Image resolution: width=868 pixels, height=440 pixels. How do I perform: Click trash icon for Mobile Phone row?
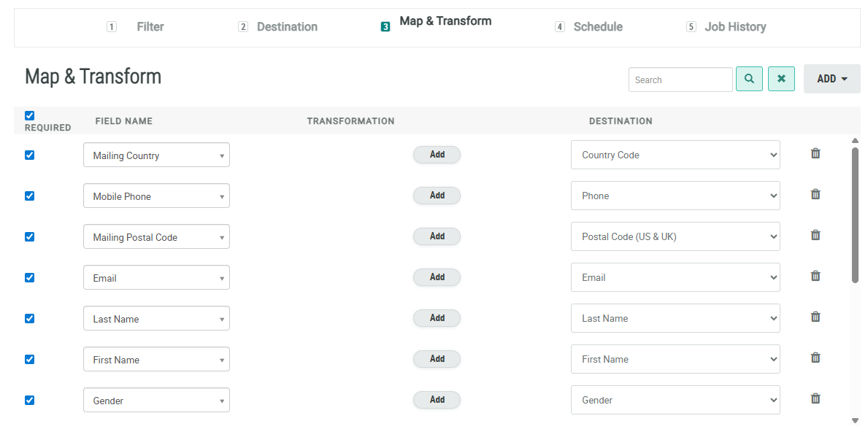coord(815,194)
